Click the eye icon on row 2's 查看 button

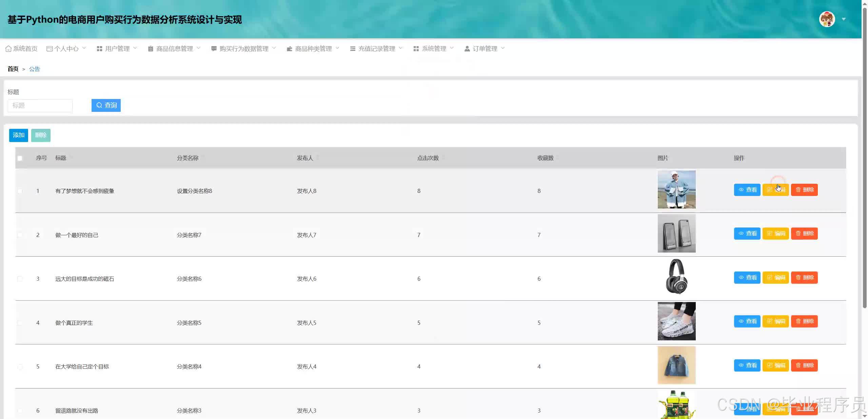[x=741, y=234]
